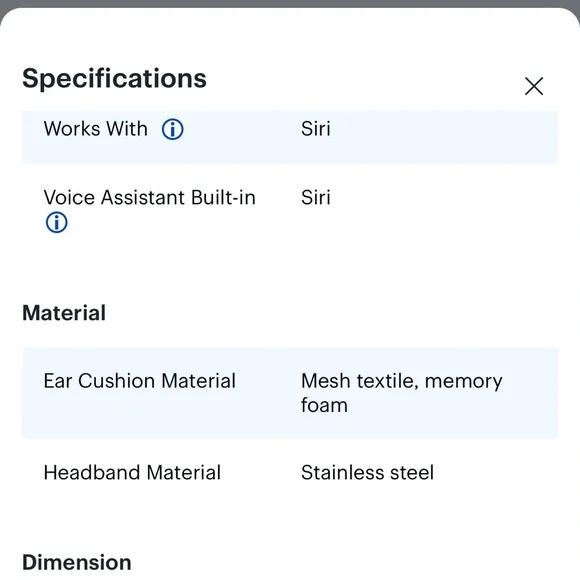Viewport: 580px width, 580px height.
Task: Select the Works With label
Action: [x=95, y=129]
